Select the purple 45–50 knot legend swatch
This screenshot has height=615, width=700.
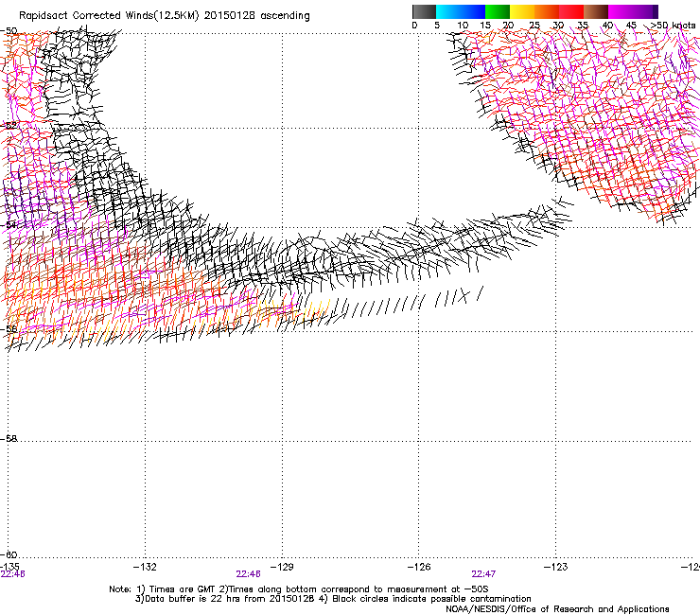[x=645, y=11]
